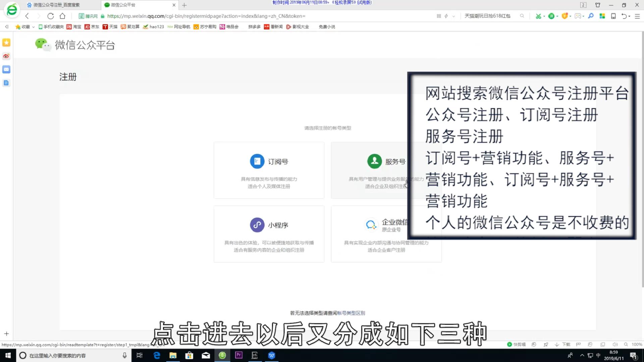Click the 360 browser logo avatar
This screenshot has height=362, width=644.
click(12, 10)
